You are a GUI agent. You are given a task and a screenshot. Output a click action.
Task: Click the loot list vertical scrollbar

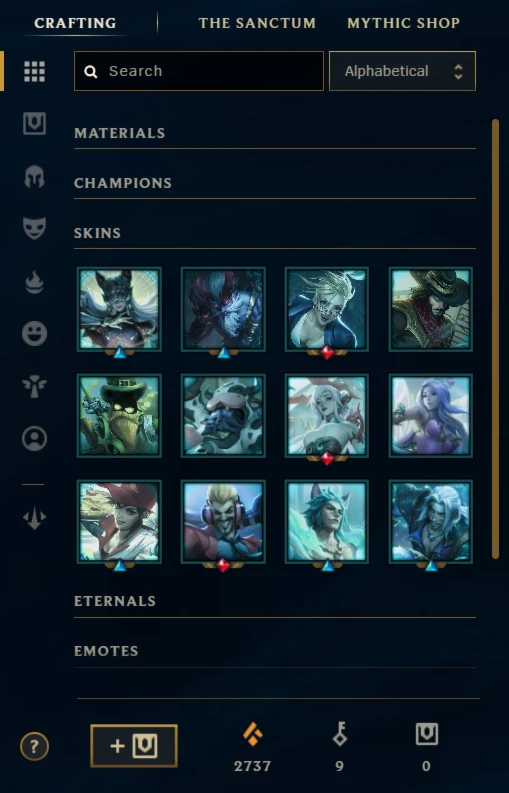[495, 339]
